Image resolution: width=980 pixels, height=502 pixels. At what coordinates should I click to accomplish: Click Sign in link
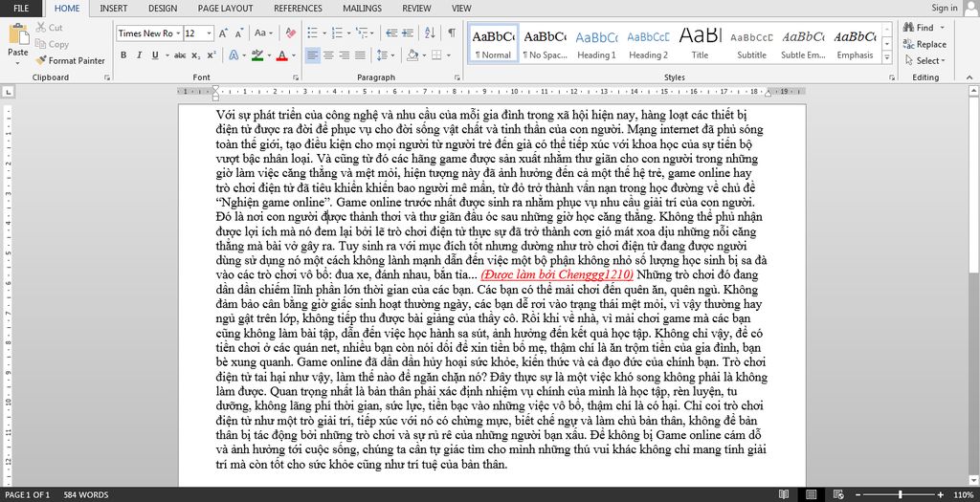tap(945, 8)
